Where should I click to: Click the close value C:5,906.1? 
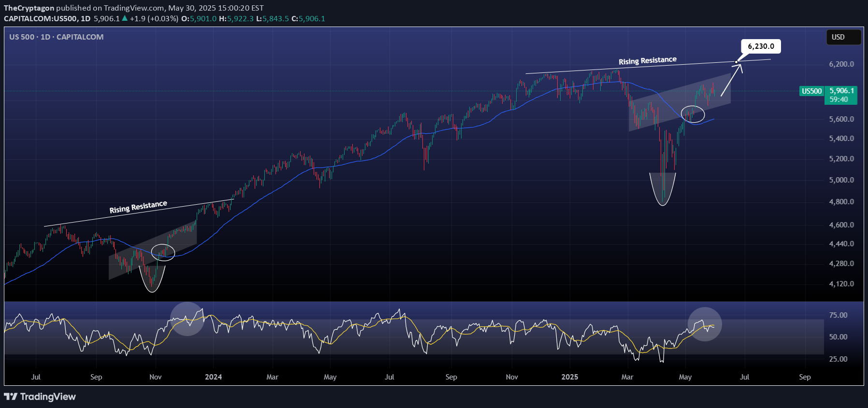click(308, 18)
